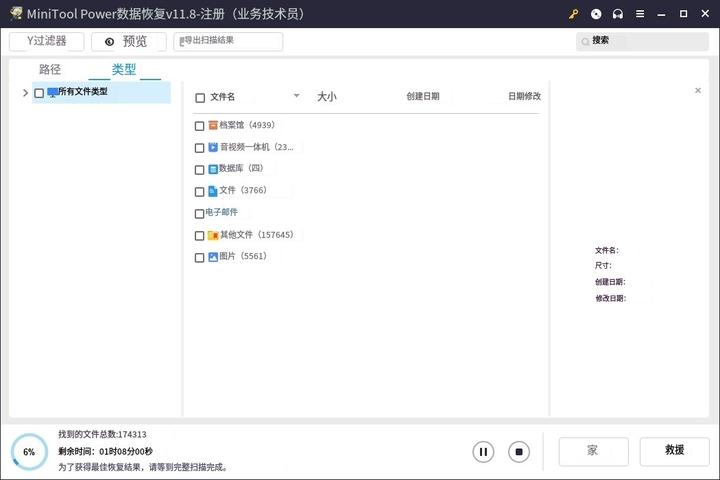This screenshot has width=720, height=480.
Task: Open the 文件名 column dropdown arrow
Action: coord(296,96)
